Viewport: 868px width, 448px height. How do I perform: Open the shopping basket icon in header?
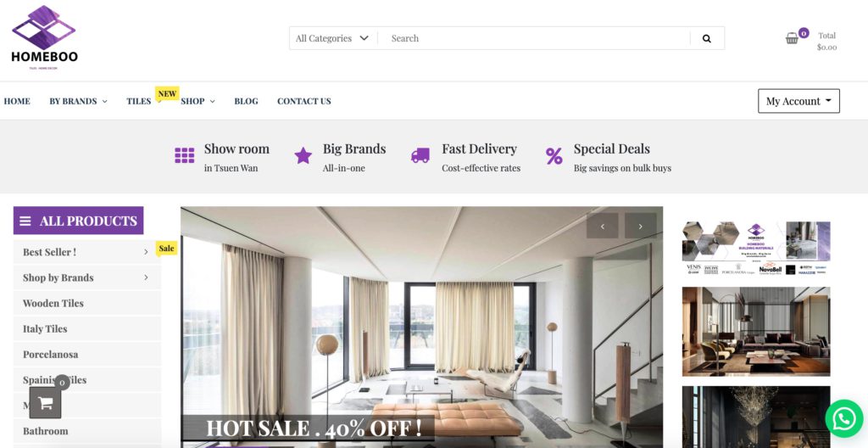tap(793, 38)
